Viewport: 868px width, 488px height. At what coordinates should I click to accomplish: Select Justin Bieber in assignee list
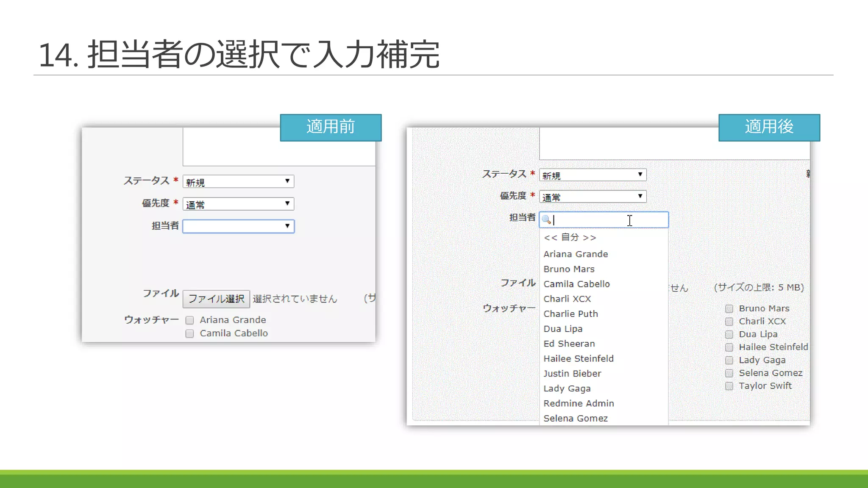[604, 374]
